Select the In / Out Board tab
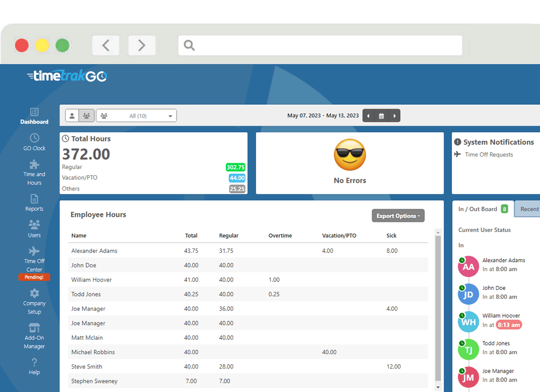540x392 pixels. click(x=483, y=209)
